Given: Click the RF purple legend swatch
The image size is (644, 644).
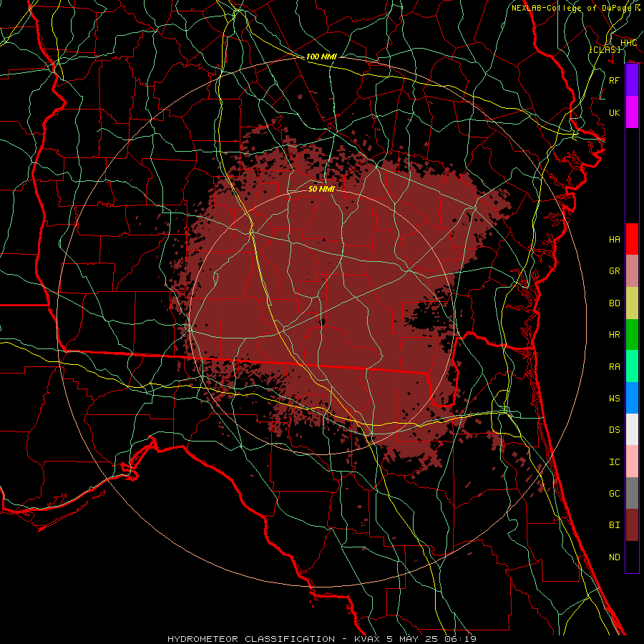Looking at the screenshot, I should coord(632,80).
